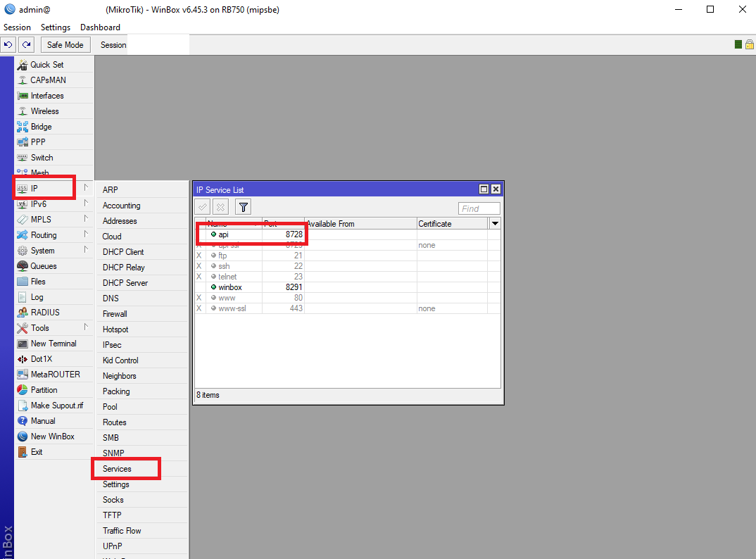Image resolution: width=756 pixels, height=559 pixels.
Task: Maximize the IP Service List window
Action: pos(484,189)
